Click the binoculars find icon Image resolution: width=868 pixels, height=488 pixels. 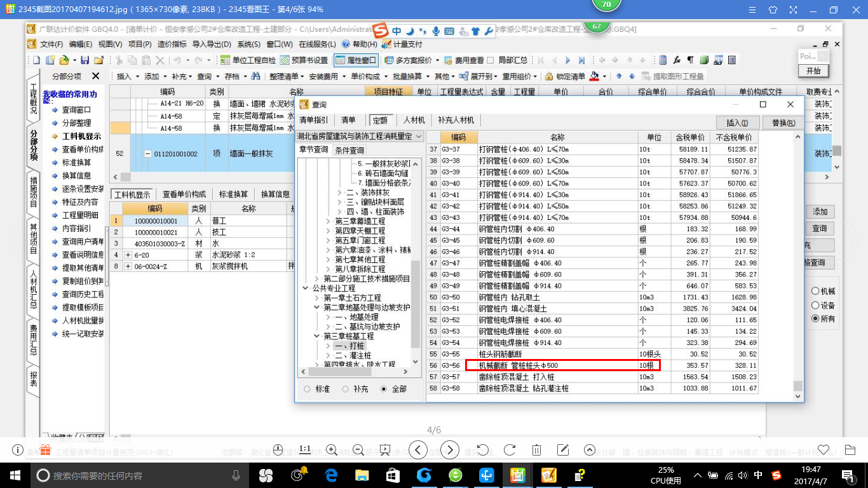[x=255, y=76]
